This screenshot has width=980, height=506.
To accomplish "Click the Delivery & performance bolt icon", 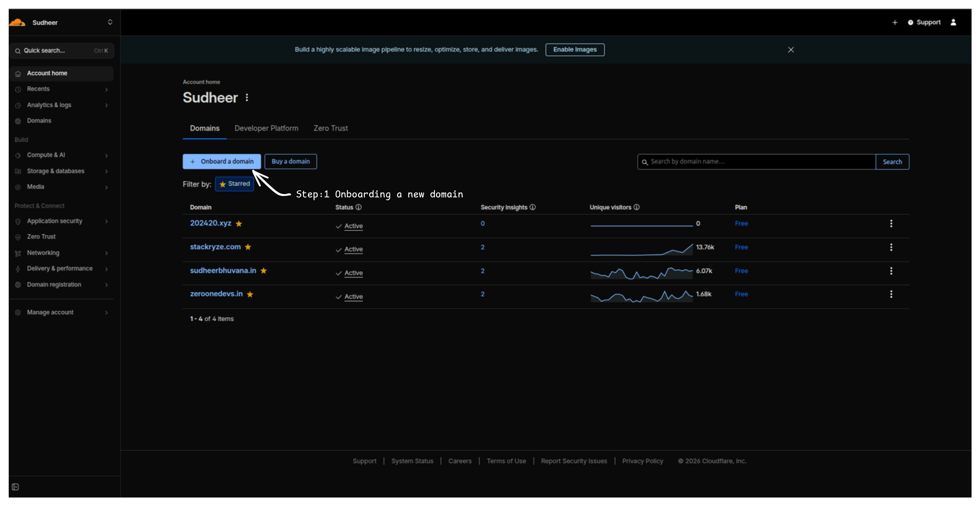I will (x=18, y=269).
